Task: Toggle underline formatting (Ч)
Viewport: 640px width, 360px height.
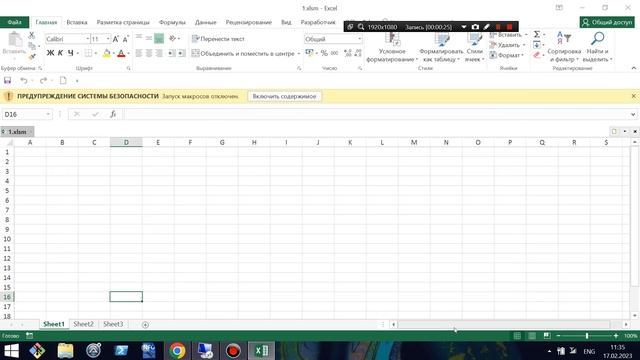Action: tap(71, 53)
